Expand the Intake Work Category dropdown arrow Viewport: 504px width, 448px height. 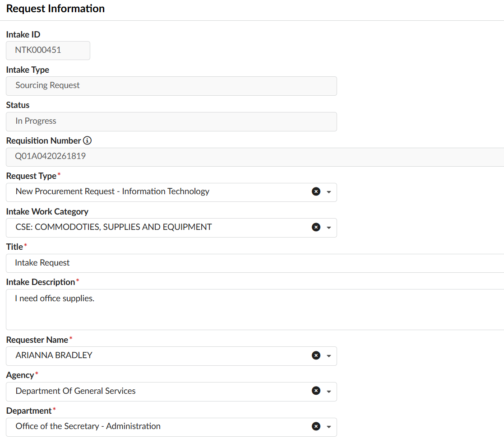[329, 228]
